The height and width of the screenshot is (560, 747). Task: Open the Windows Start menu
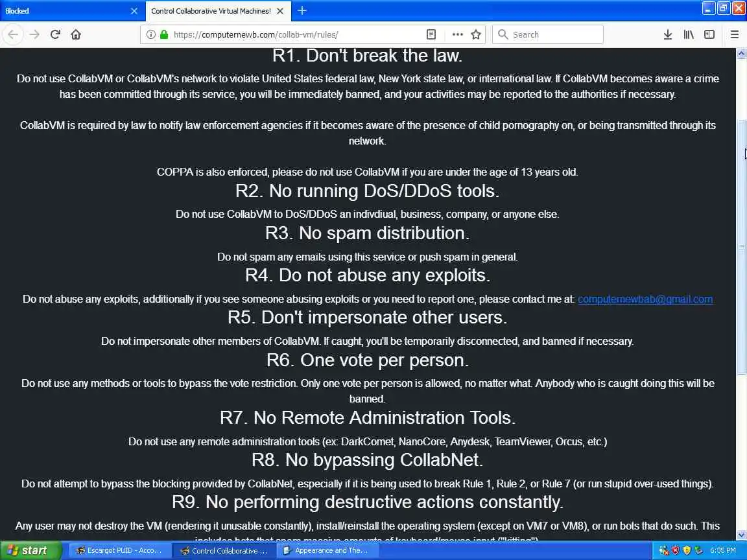tap(30, 550)
